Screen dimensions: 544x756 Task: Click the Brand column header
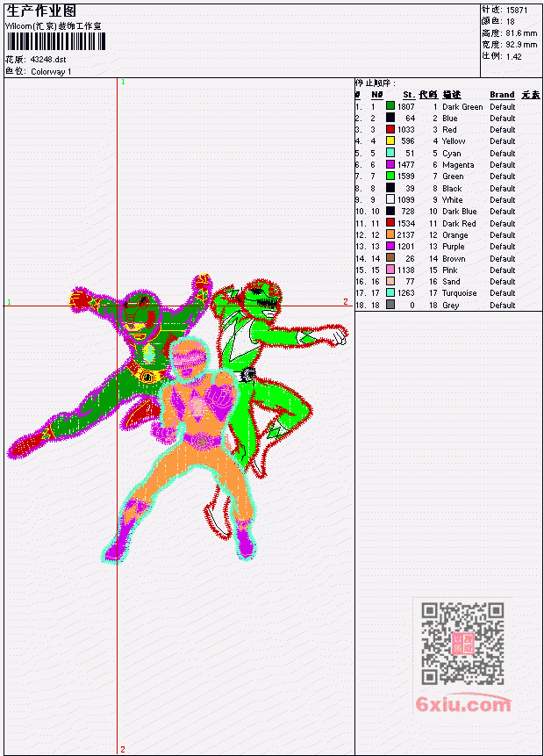tap(502, 95)
